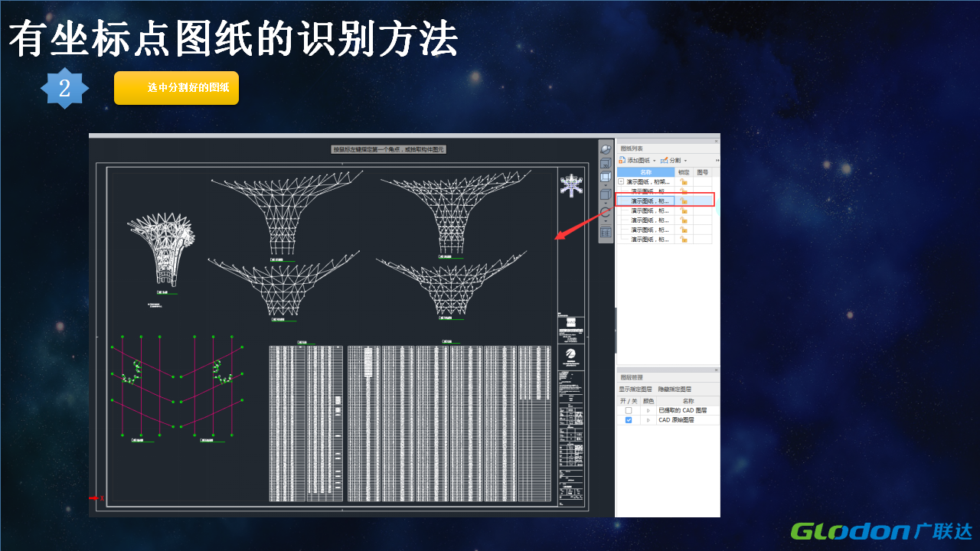The height and width of the screenshot is (551, 980).
Task: Uncheck the CAD 原始图层 checkbox
Action: click(629, 420)
